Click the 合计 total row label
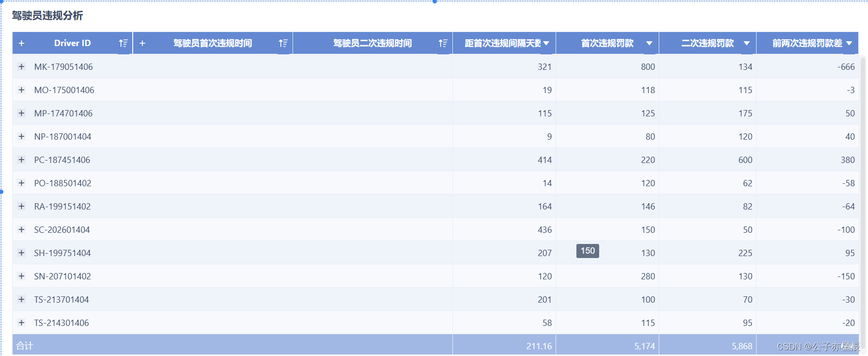 [x=24, y=346]
